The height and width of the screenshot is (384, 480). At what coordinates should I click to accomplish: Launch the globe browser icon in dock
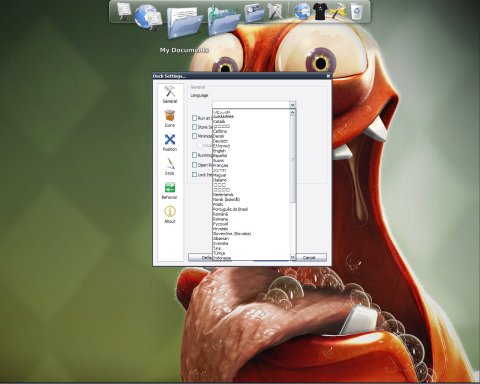pos(302,11)
